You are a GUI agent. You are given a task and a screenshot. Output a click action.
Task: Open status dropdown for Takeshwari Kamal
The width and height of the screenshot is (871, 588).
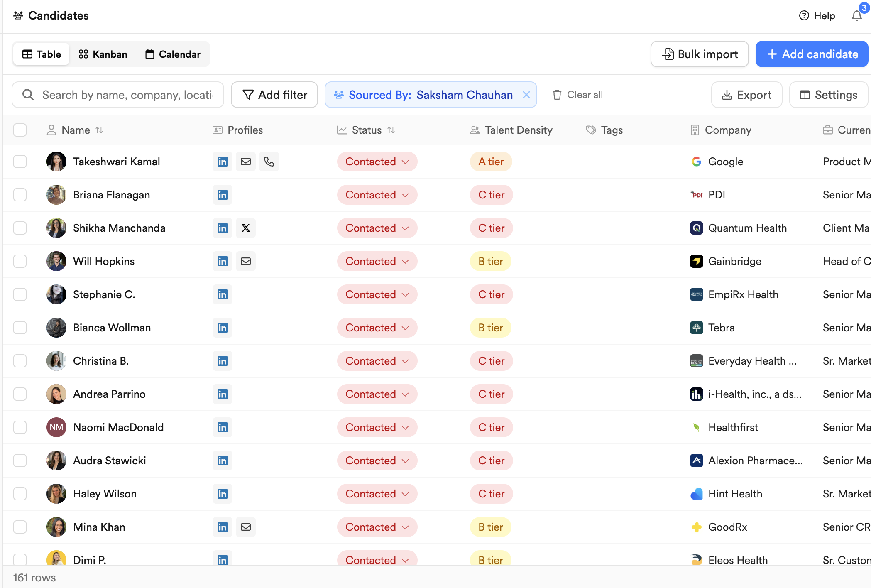coord(377,162)
